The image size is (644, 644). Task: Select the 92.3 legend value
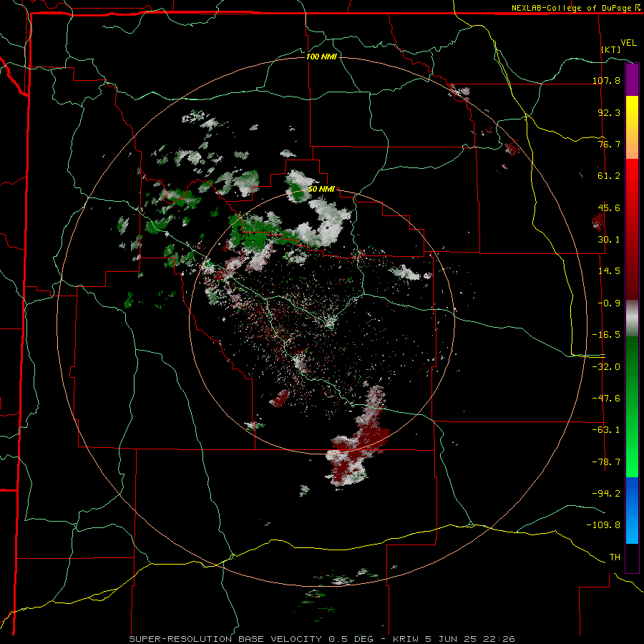click(x=609, y=112)
